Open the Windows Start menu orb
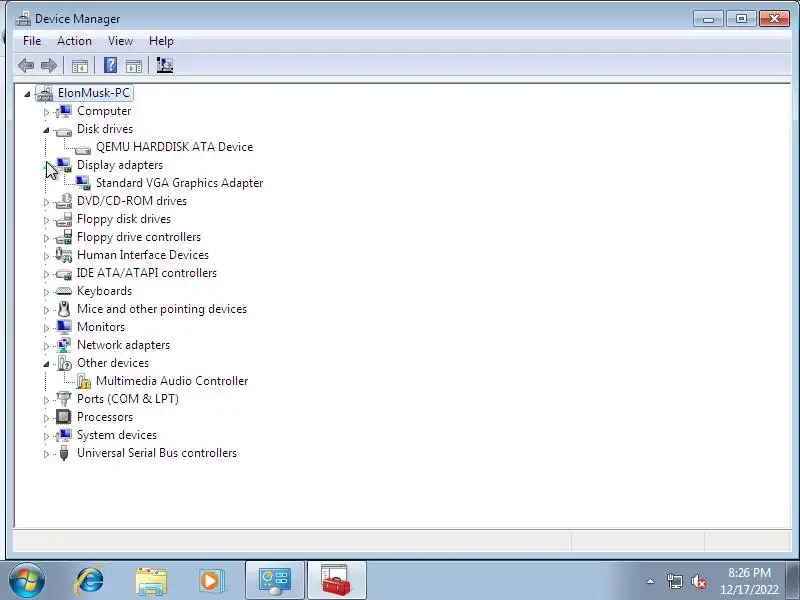 click(27, 581)
